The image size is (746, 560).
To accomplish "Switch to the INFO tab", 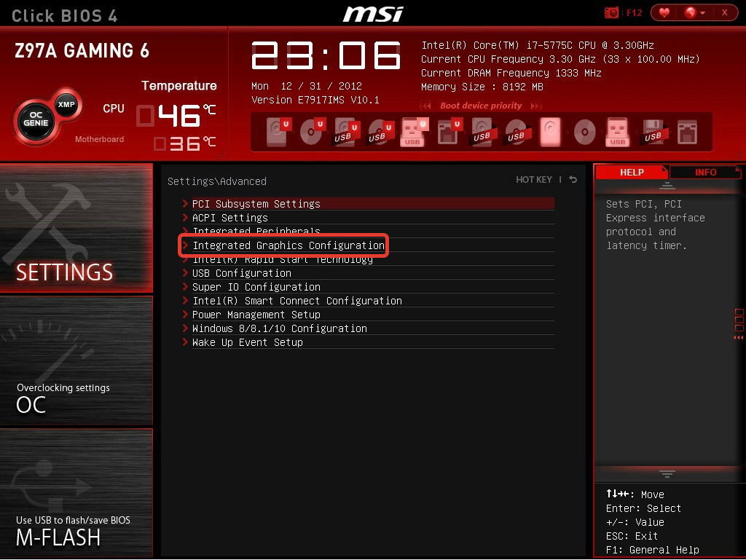I will click(x=705, y=172).
